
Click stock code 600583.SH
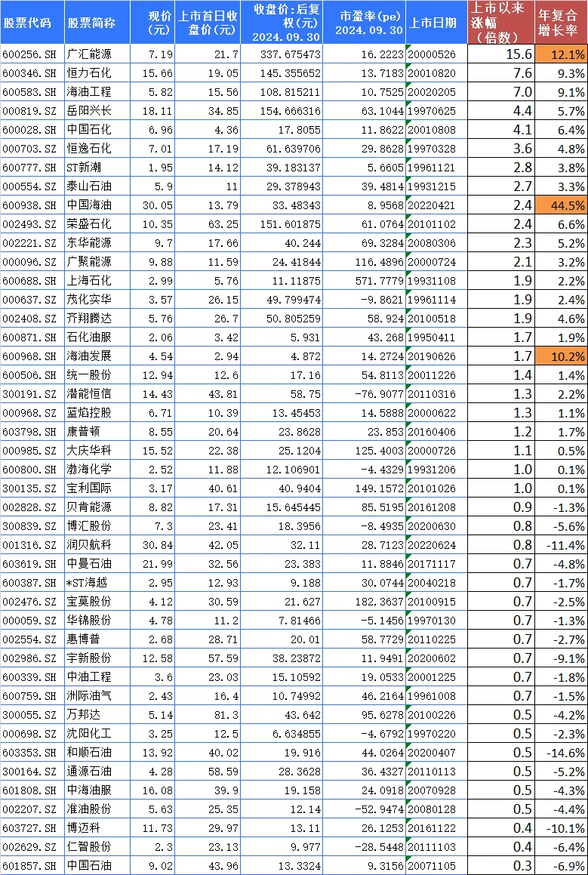32,92
